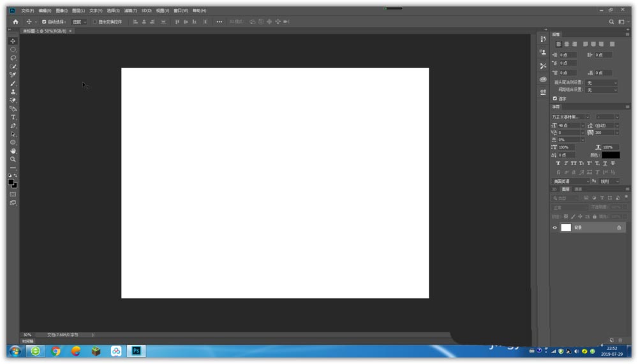
Task: Toggle the type layer filter T icon
Action: (x=602, y=198)
